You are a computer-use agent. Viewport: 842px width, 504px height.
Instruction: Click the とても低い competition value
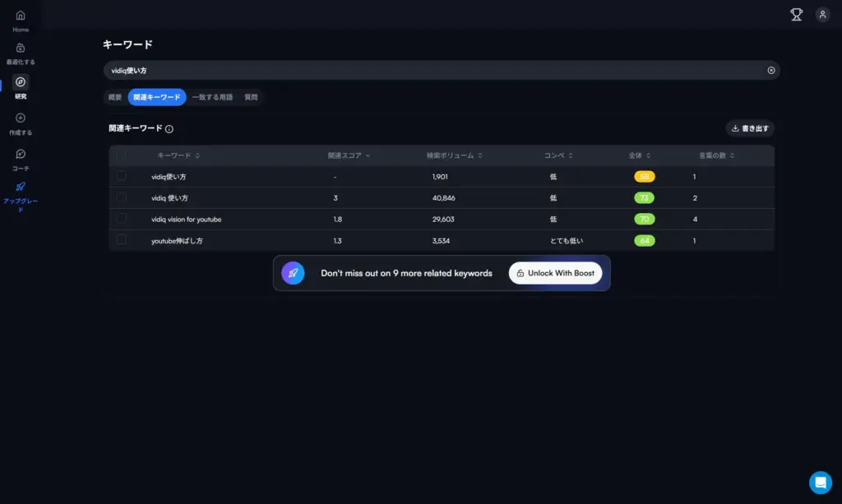tap(567, 241)
